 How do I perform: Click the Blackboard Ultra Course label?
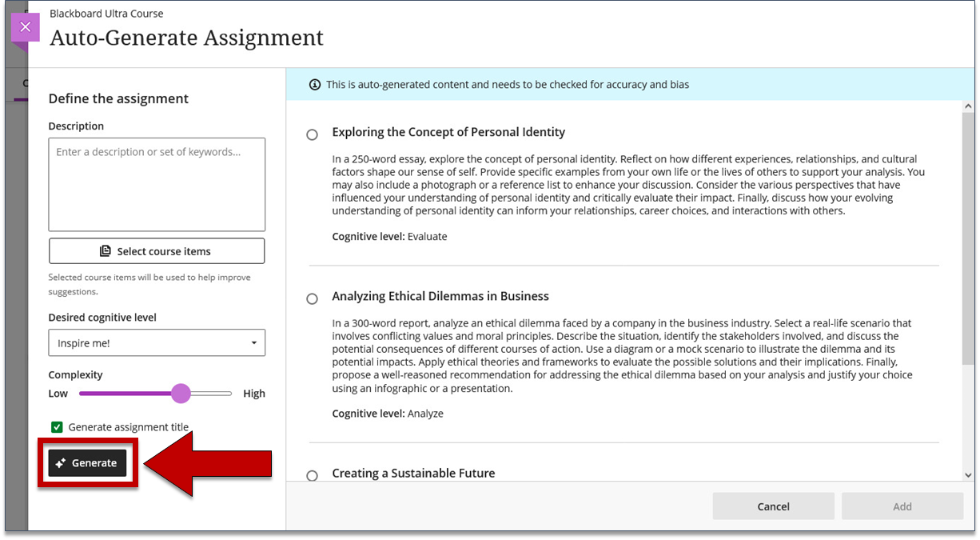tap(106, 14)
